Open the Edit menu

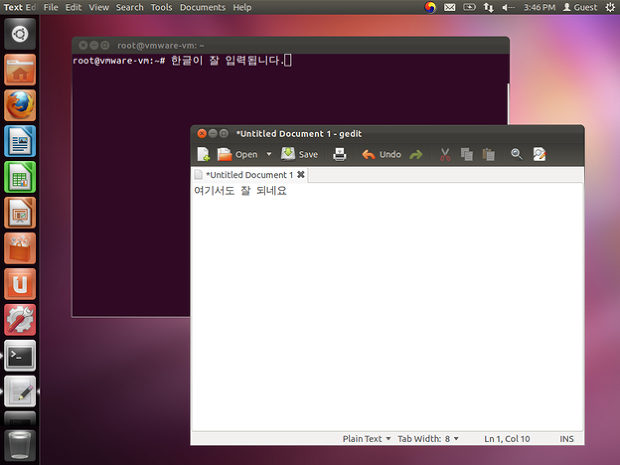pos(73,7)
